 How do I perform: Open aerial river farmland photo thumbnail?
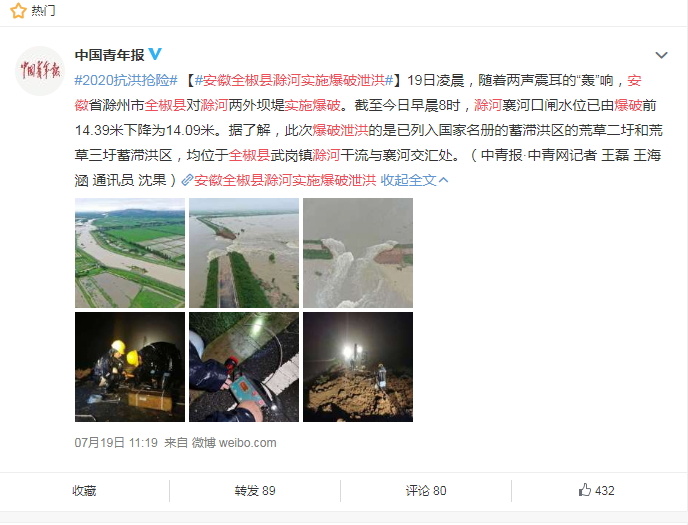(x=130, y=253)
